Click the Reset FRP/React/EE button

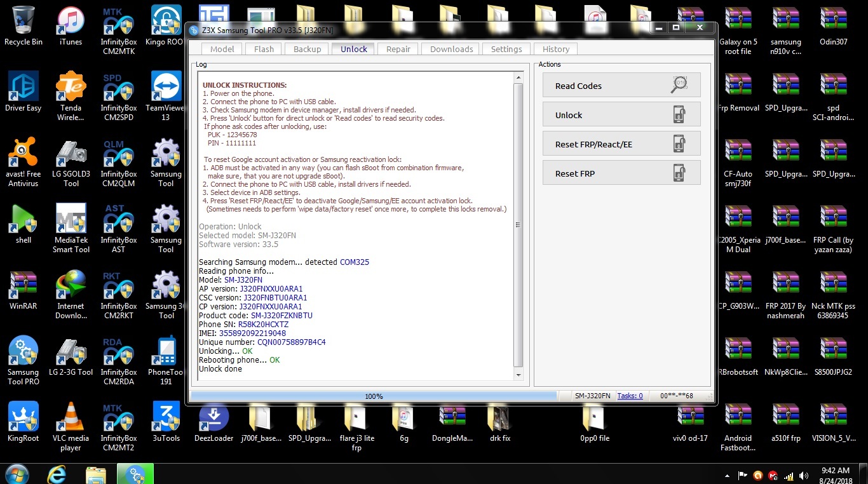click(x=621, y=144)
